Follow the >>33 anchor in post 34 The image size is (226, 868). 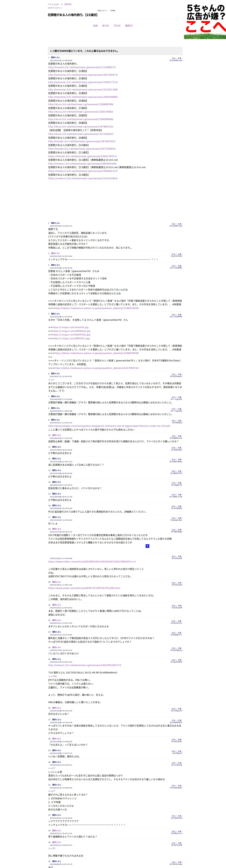51,848
